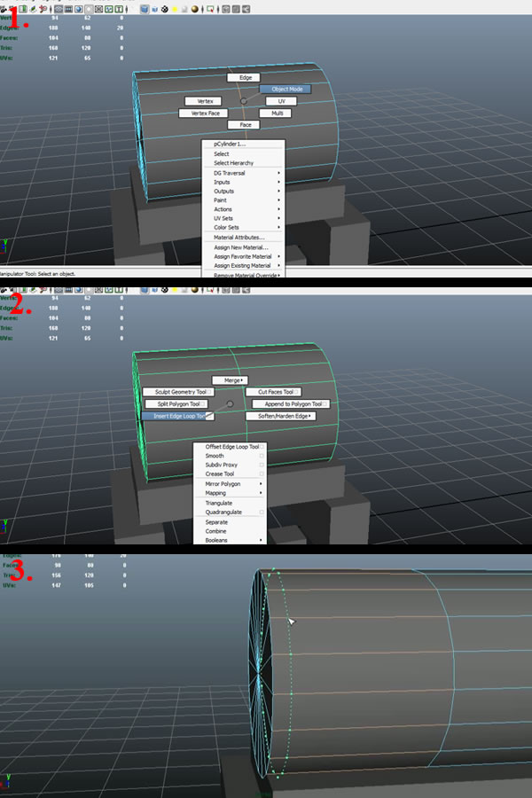
Task: Expand the Booleans submenu
Action: pos(261,540)
